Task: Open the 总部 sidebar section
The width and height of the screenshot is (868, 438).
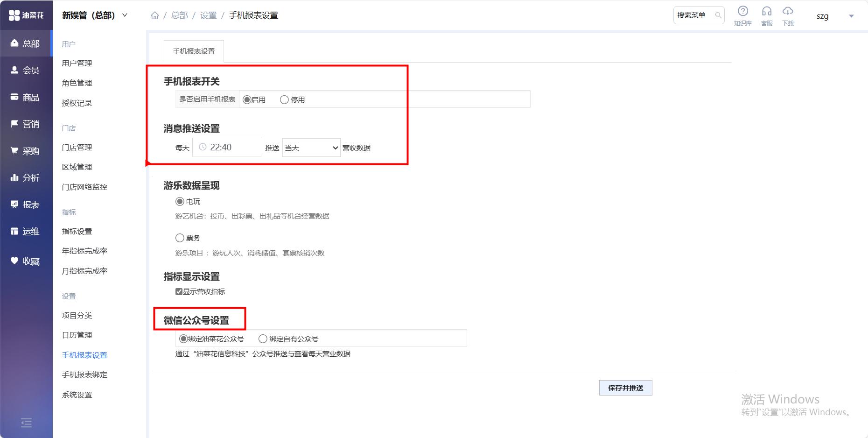Action: (26, 43)
